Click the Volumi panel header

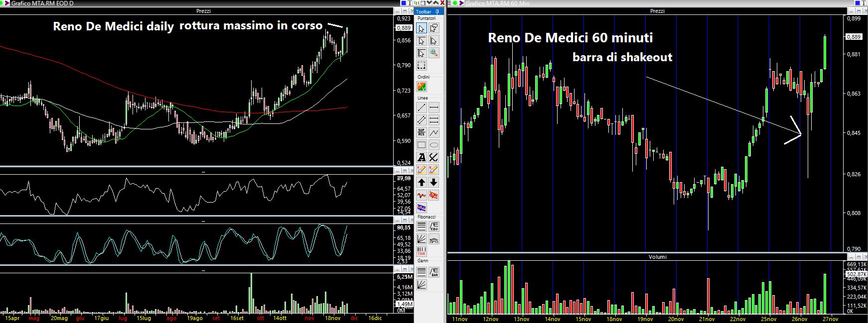point(657,257)
